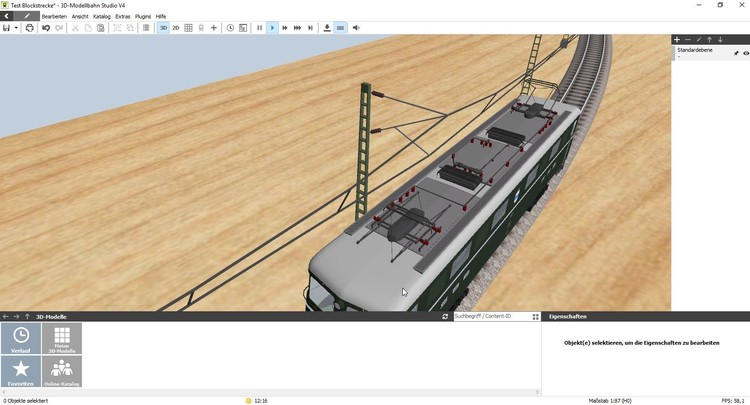Click the rename layer pencil icon
The width and height of the screenshot is (750, 405).
coord(699,40)
